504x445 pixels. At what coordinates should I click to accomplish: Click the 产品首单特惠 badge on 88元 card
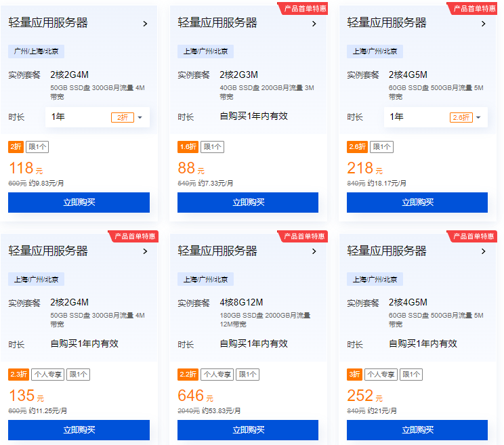click(x=303, y=8)
